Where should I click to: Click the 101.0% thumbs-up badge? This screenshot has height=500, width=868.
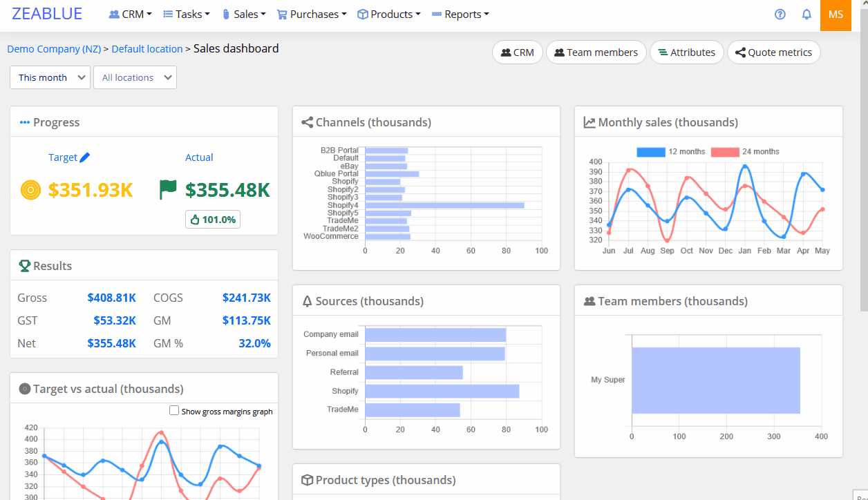pyautogui.click(x=213, y=220)
